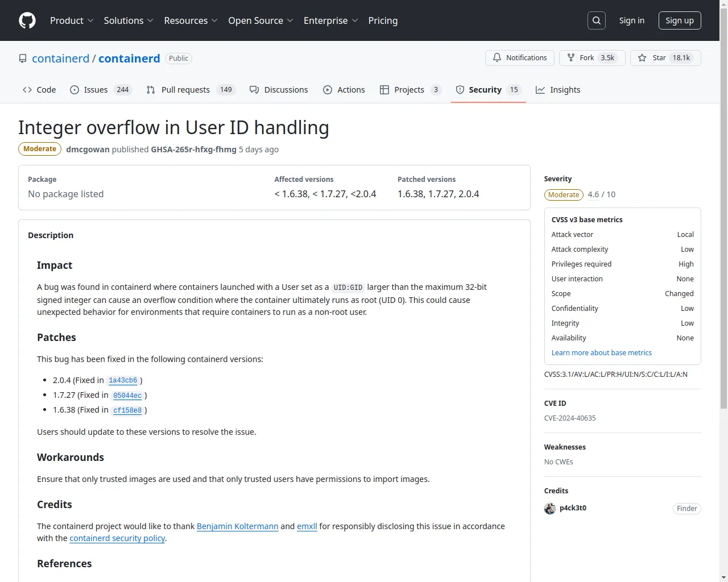Click the Insights graph icon

540,90
